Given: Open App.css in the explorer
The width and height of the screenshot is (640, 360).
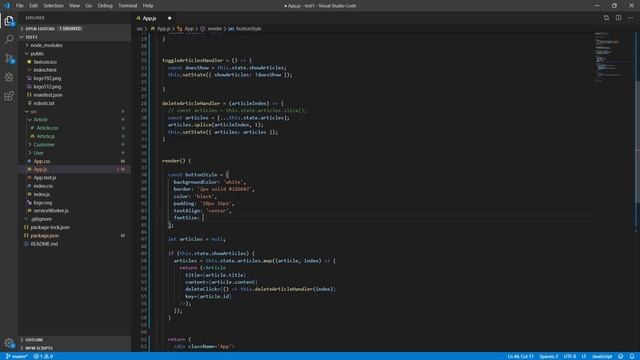Looking at the screenshot, I should point(74,161).
